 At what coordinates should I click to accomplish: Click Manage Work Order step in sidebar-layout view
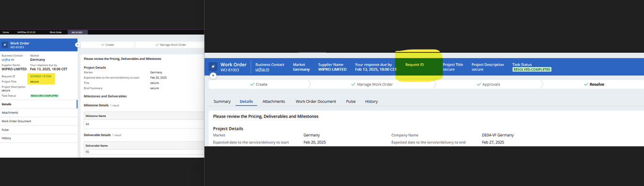[x=171, y=45]
